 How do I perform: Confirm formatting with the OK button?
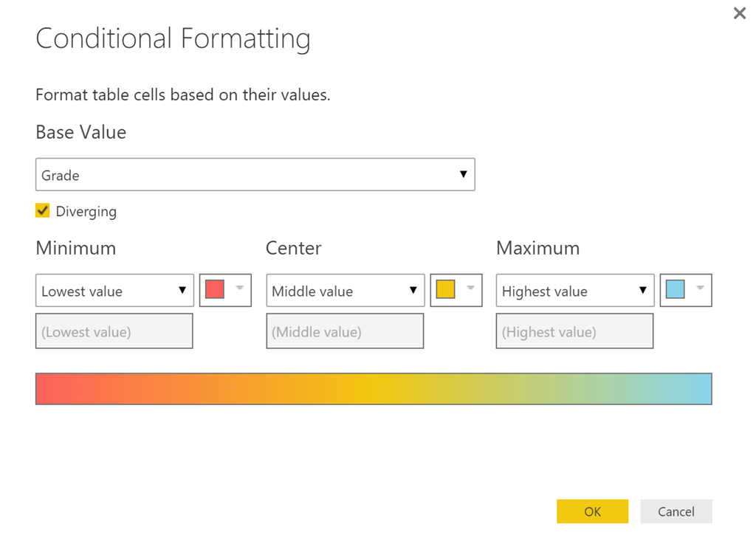[x=592, y=511]
